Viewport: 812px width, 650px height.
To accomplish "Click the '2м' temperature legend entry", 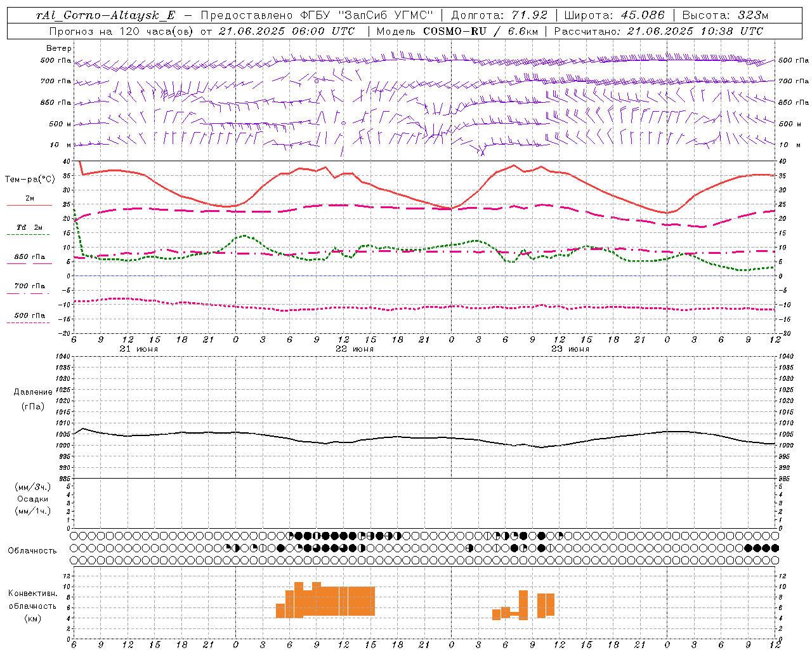I will pos(29,198).
